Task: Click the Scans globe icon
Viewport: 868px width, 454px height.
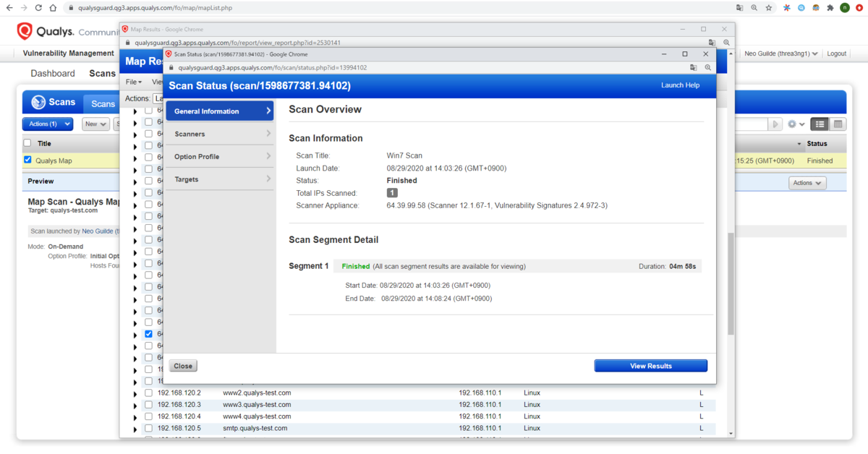Action: tap(37, 102)
